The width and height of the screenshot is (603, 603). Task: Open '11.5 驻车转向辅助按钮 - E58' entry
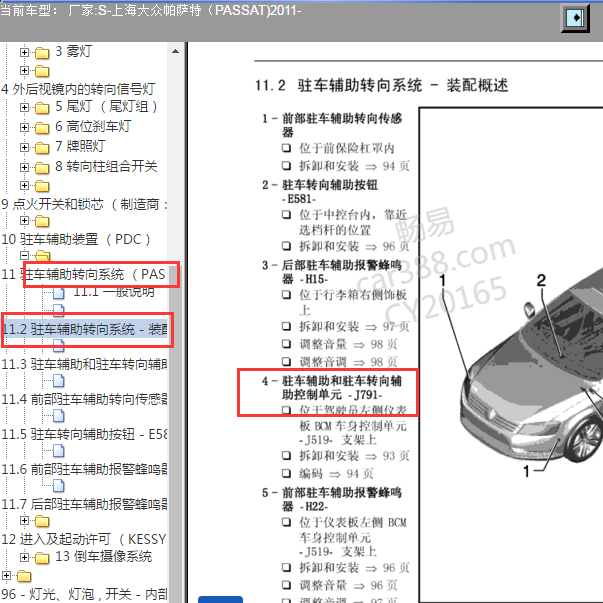84,434
